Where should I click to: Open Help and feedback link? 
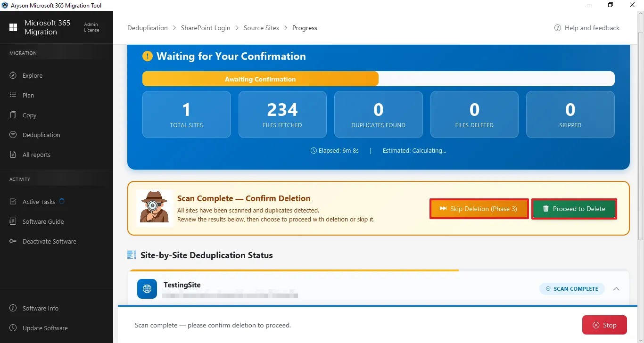(587, 28)
